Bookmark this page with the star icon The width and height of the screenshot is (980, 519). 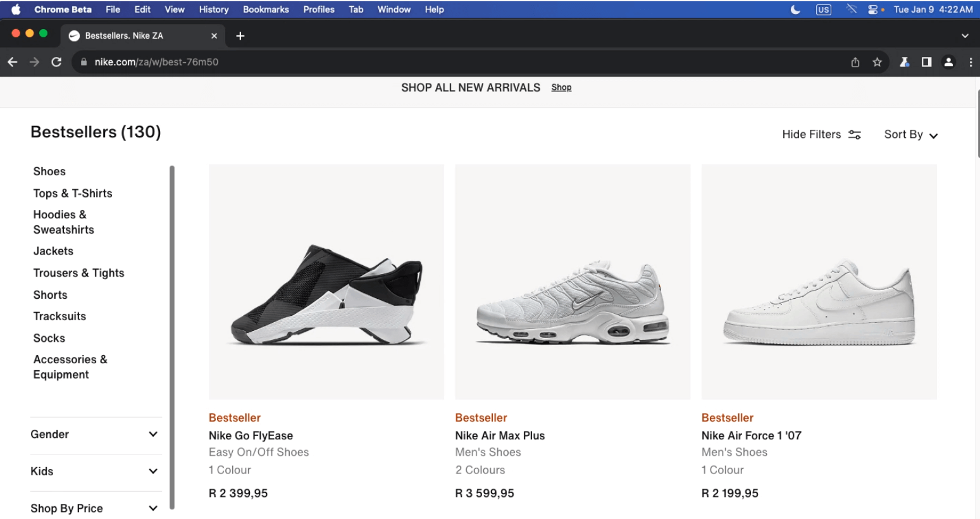(877, 62)
